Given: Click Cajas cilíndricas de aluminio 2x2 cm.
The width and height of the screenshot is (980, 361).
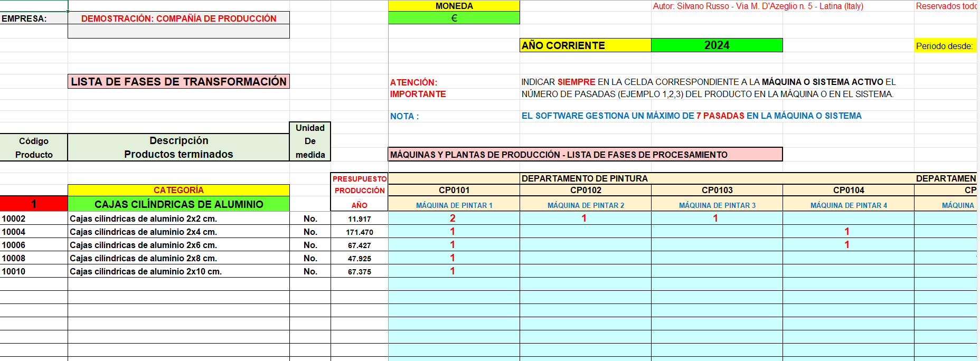Looking at the screenshot, I should tap(178, 218).
